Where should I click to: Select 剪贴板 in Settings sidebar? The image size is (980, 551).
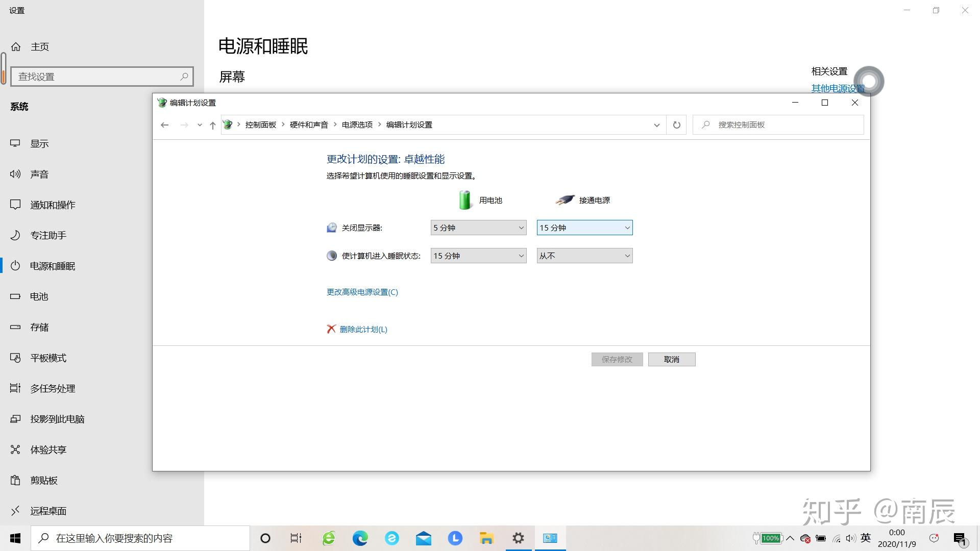(x=102, y=481)
